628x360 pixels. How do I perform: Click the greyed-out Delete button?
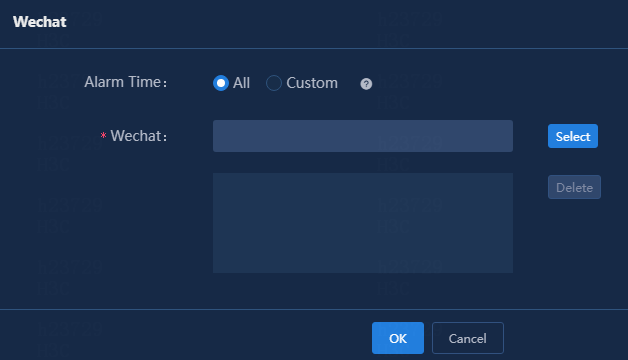point(574,187)
